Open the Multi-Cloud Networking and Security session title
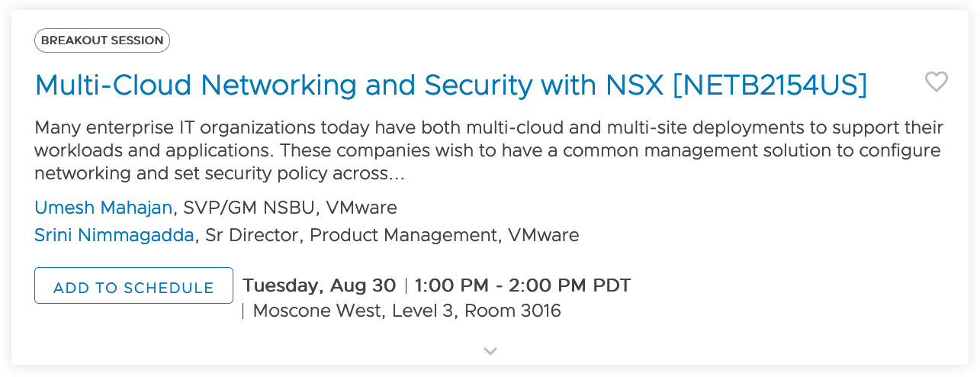 (450, 85)
